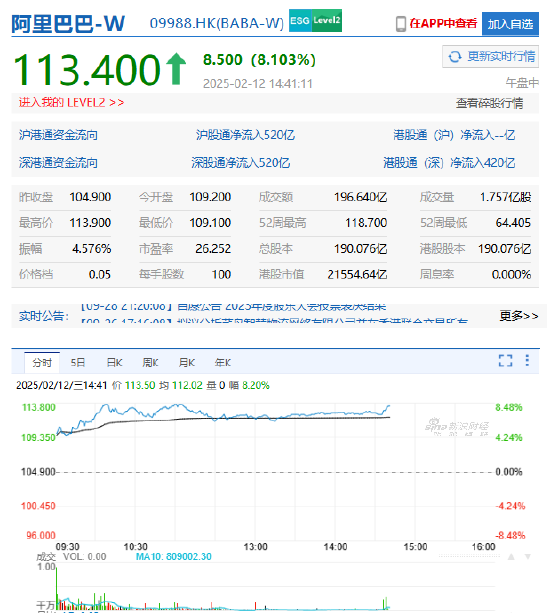This screenshot has width=550, height=613.
Task: Click the 14:00 marker on the chart timeline
Action: [335, 547]
